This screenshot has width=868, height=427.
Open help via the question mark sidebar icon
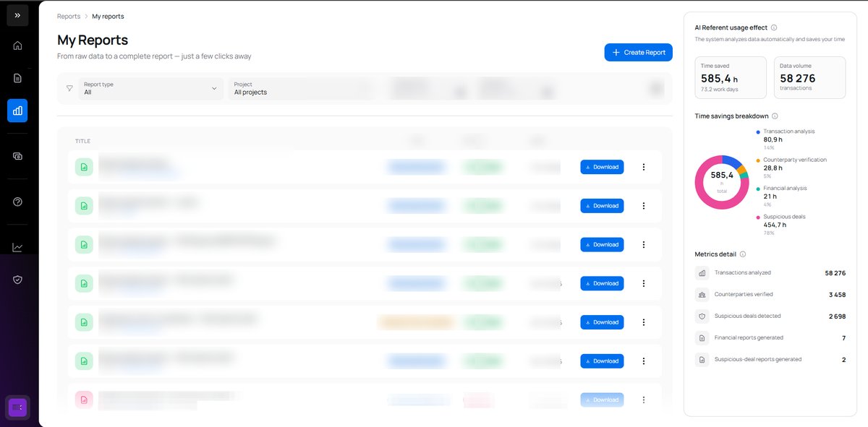coord(17,202)
